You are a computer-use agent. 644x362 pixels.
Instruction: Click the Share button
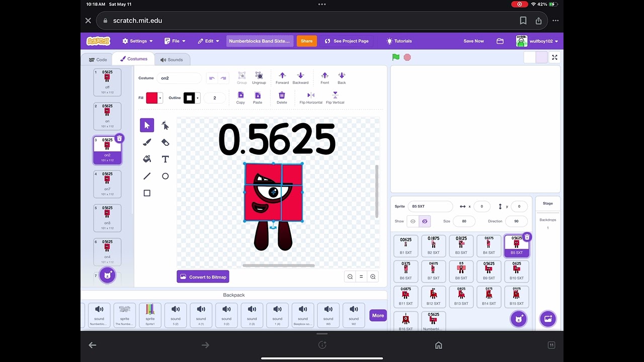click(306, 41)
